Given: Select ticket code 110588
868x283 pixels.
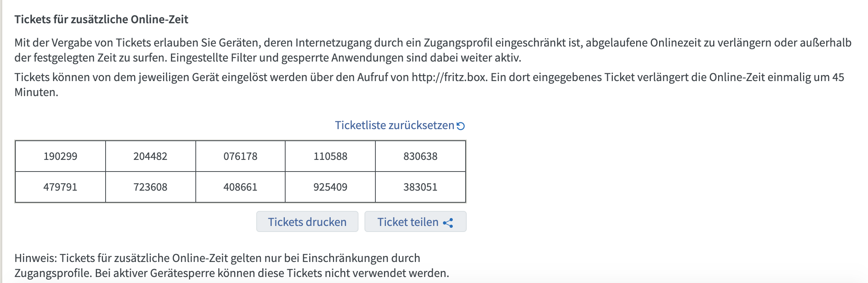Looking at the screenshot, I should click(x=330, y=156).
